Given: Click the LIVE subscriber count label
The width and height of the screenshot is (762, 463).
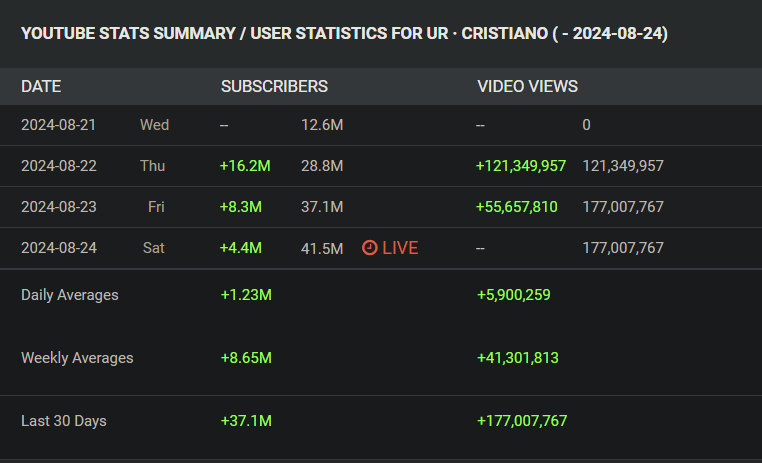Looking at the screenshot, I should [x=400, y=248].
